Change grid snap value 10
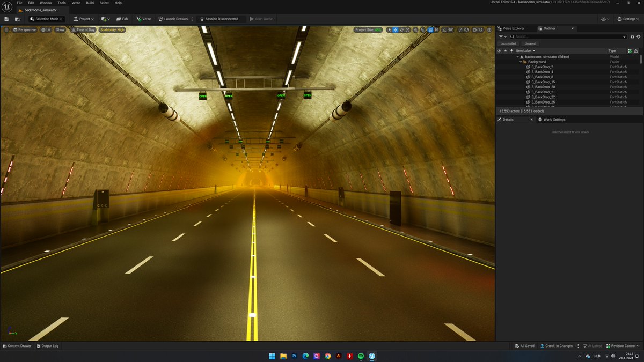Viewport: 644px width, 362px height. point(436,29)
